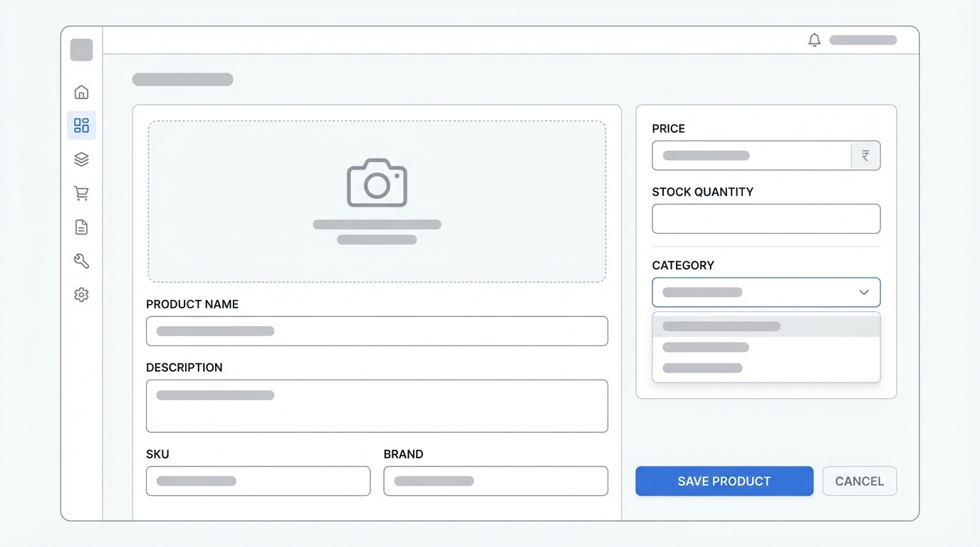
Task: Expand the Category dropdown chevron
Action: click(864, 293)
